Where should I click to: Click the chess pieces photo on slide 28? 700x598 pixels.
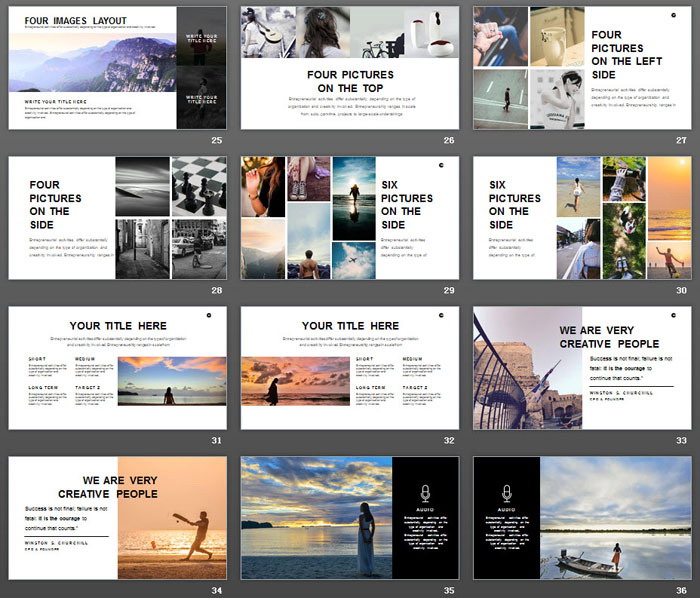(199, 186)
